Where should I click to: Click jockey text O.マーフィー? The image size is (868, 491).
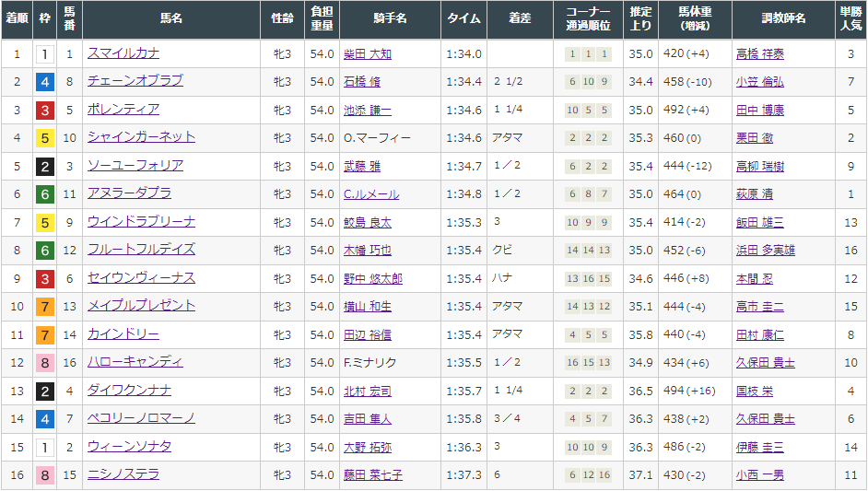[377, 138]
